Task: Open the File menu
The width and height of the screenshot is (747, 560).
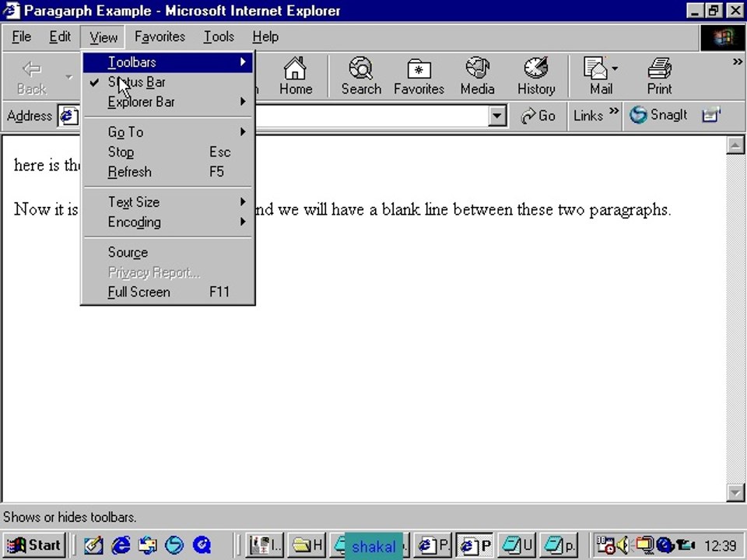Action: pos(22,37)
